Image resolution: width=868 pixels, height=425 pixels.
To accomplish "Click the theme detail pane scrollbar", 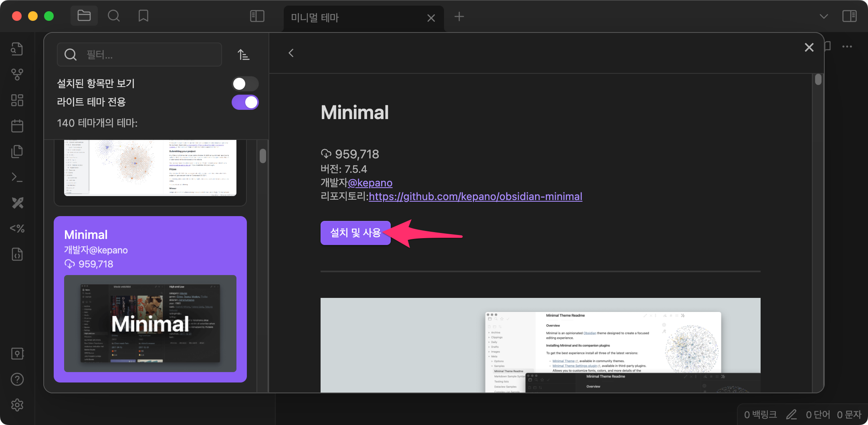I will click(818, 79).
